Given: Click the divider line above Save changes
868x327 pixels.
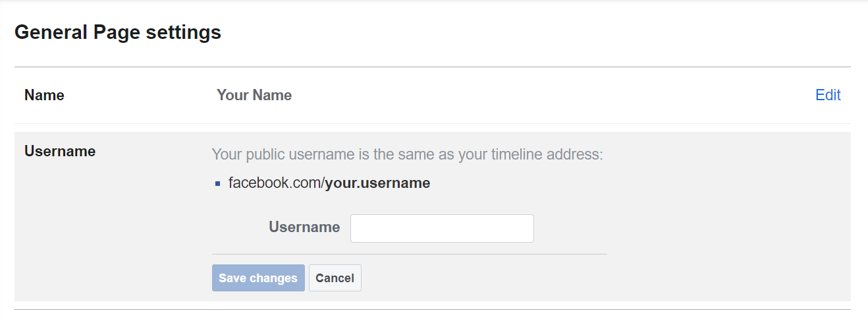Looking at the screenshot, I should 408,254.
